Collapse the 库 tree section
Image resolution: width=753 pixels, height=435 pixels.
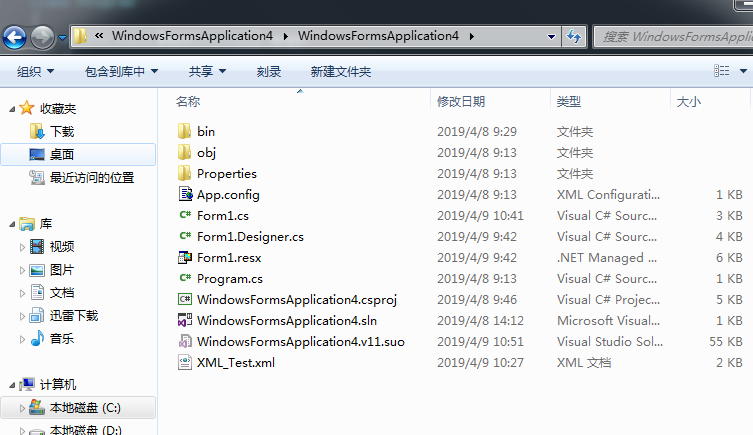(x=12, y=224)
